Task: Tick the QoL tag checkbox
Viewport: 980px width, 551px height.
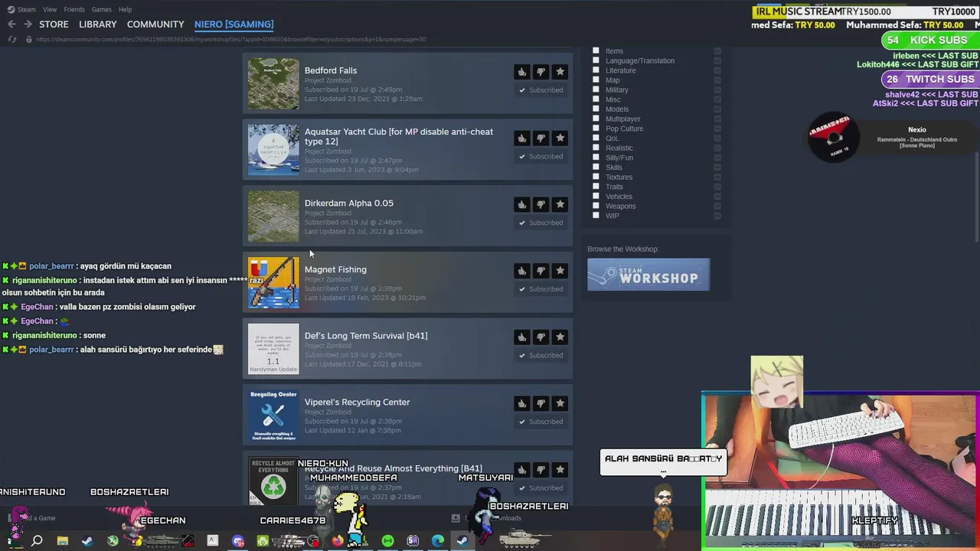Action: (596, 138)
